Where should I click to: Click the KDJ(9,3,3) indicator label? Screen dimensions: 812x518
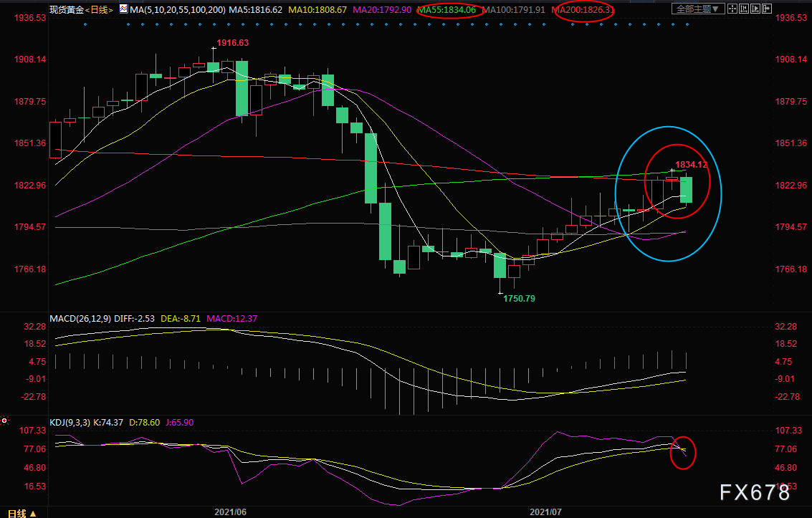pos(70,423)
